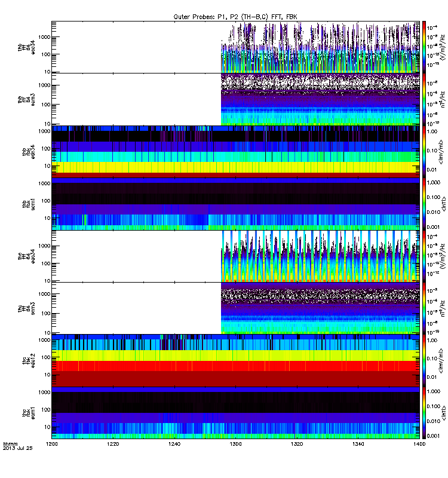
Task: Click the '1000' y-axis tick of thb eac34 panel
Action: coord(44,37)
